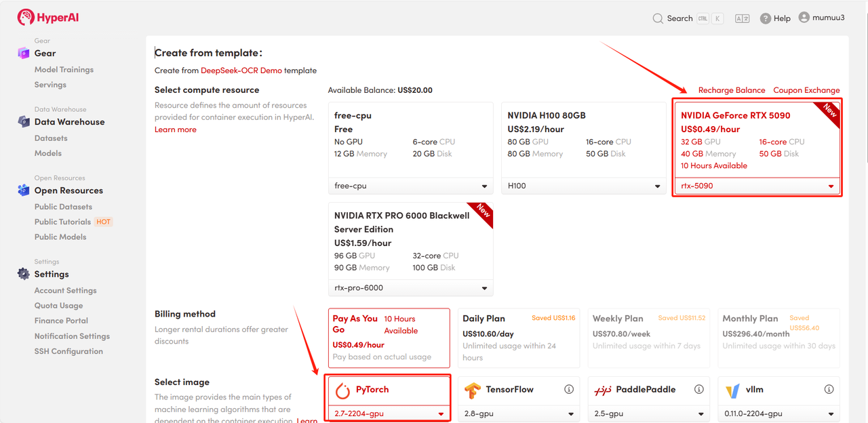Open Help from the question mark icon

766,18
